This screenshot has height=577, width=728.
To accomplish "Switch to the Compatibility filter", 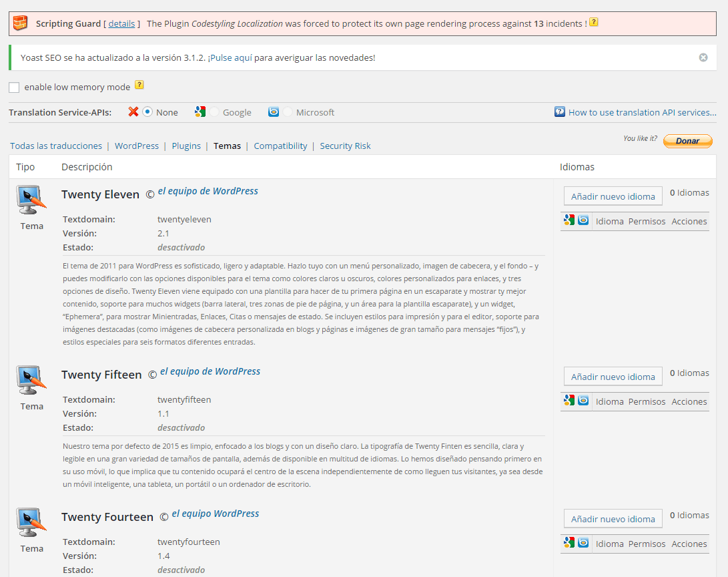I will pos(280,146).
